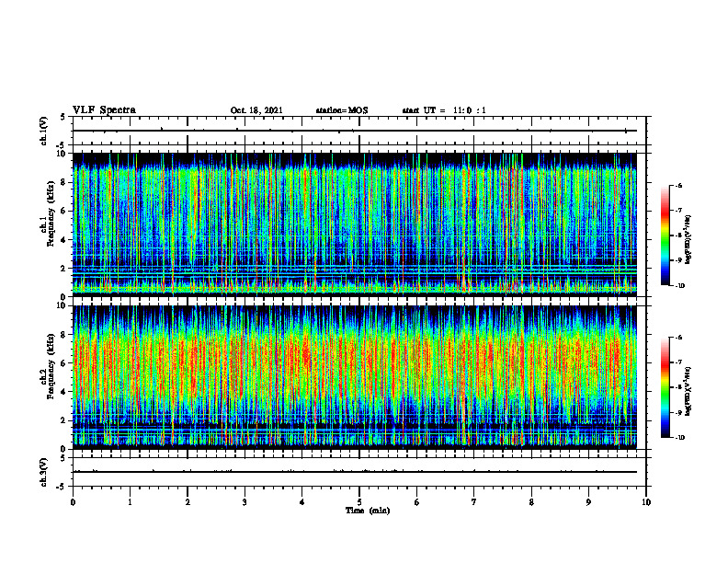The height and width of the screenshot is (563, 728).
Task: Click the "8" kHz tick on ch.1 frequency axis
Action: pos(64,182)
